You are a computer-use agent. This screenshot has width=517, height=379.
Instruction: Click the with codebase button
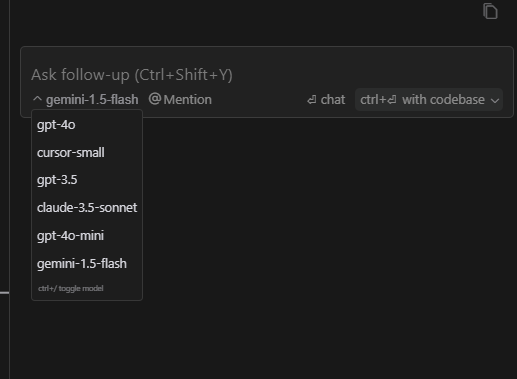pyautogui.click(x=429, y=100)
